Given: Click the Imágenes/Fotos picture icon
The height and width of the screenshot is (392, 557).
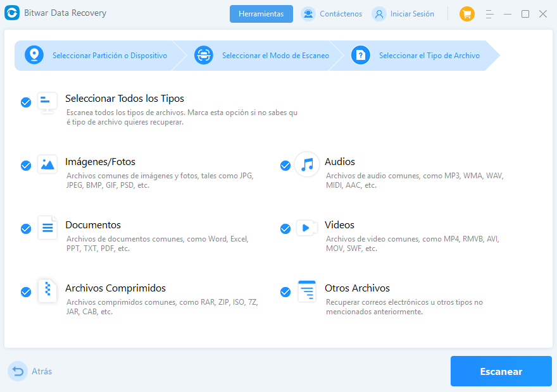Looking at the screenshot, I should 47,164.
